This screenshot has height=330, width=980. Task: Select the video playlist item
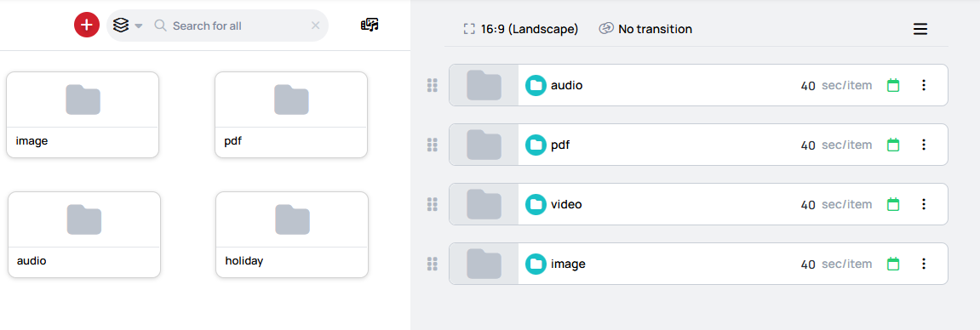(698, 204)
